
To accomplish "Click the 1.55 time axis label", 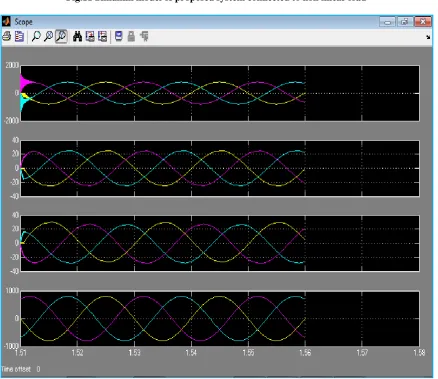I will coord(248,352).
